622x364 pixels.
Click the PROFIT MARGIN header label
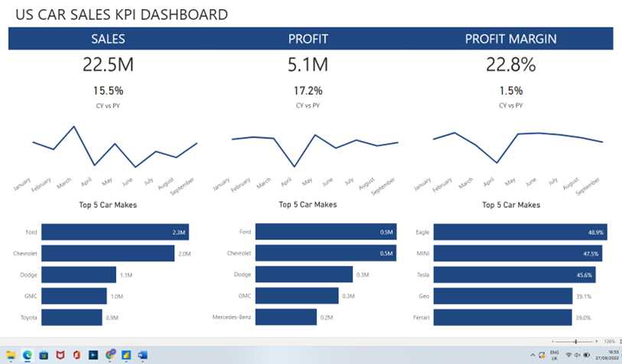[x=511, y=39]
